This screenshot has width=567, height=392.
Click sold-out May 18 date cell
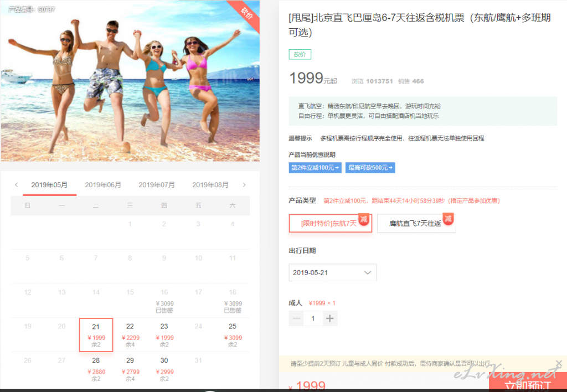[233, 301]
